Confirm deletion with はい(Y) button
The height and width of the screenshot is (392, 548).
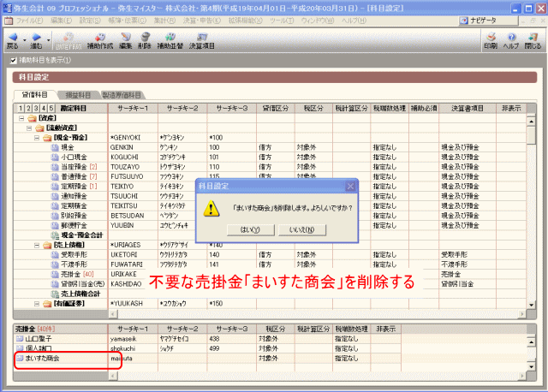251,230
